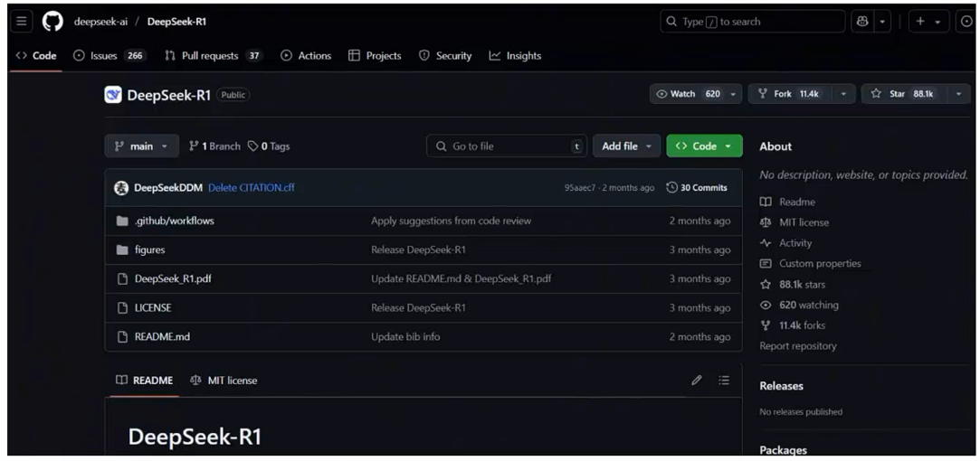Open the plus create-new menu
This screenshot has width=980, height=461.
928,22
